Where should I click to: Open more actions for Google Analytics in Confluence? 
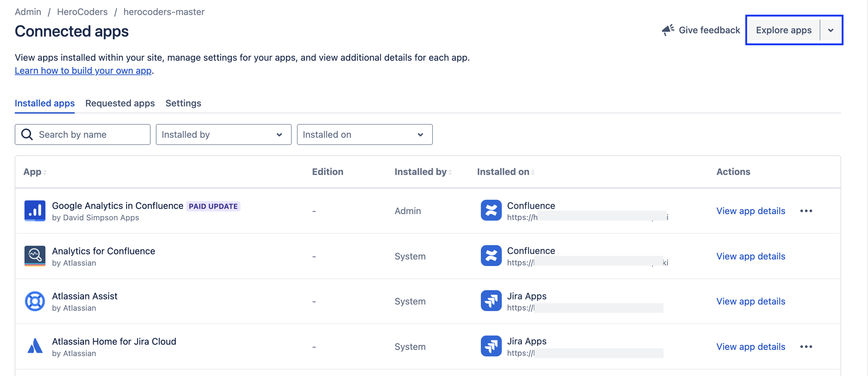(x=806, y=211)
